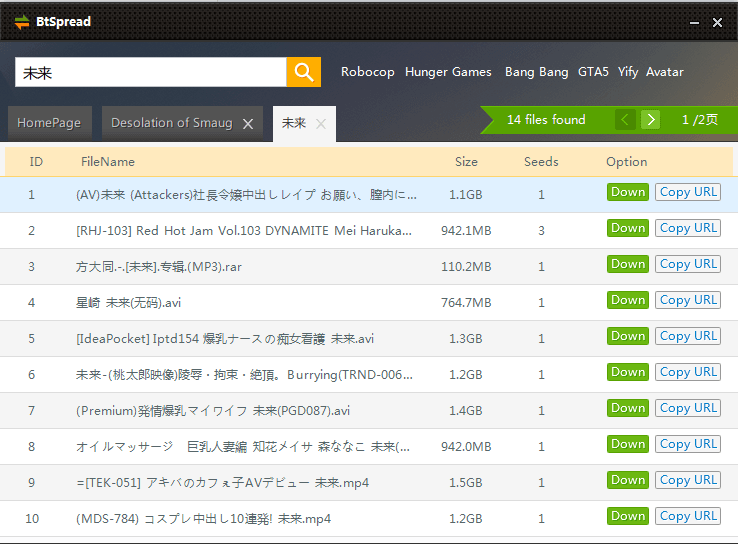Select the GTA5 suggested keyword
The width and height of the screenshot is (738, 544).
pyautogui.click(x=593, y=72)
